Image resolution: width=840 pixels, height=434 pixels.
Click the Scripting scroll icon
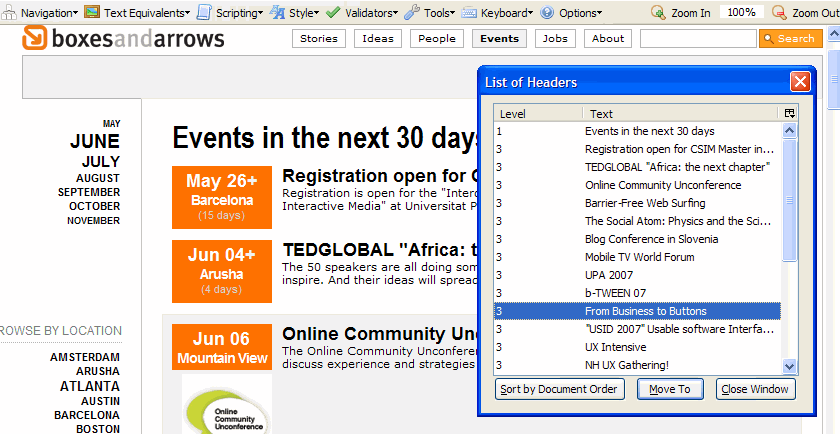[204, 12]
